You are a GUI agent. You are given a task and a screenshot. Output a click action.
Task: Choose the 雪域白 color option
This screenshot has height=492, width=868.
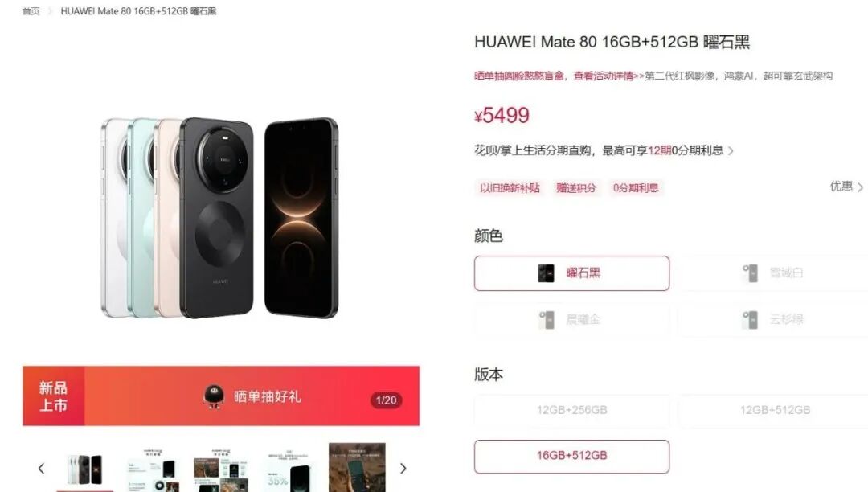tap(774, 273)
